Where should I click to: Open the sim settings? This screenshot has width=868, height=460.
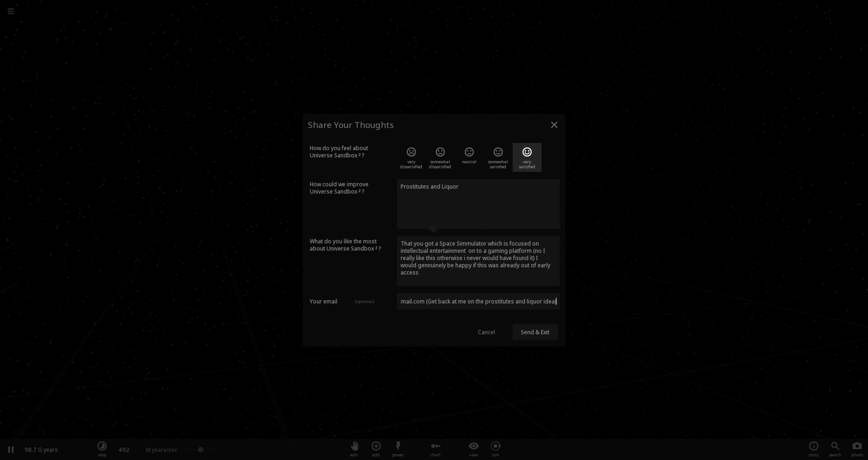[495, 449]
